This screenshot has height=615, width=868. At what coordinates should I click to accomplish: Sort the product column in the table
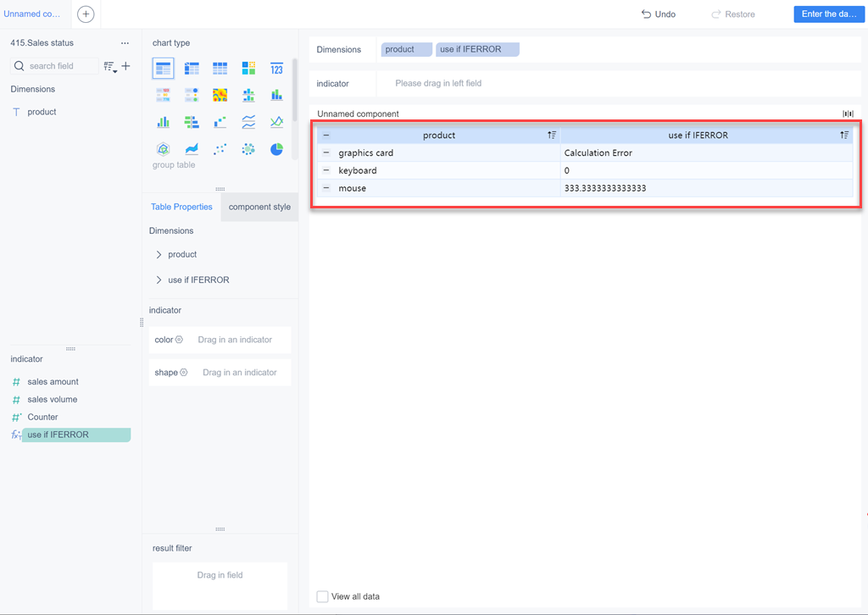[x=552, y=135]
